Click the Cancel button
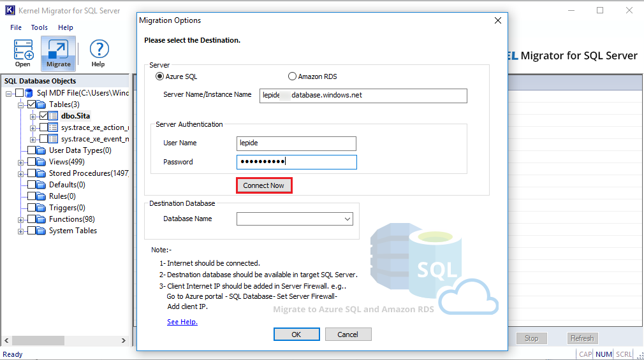 [348, 335]
